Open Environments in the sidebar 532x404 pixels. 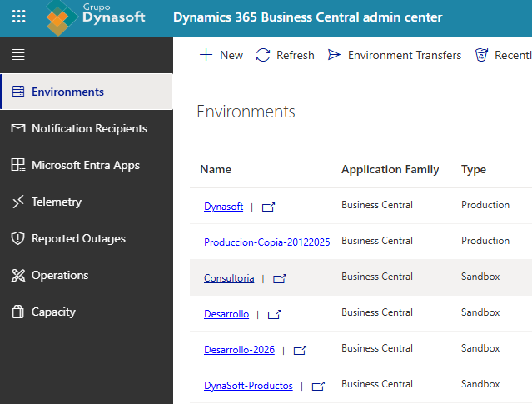pos(67,92)
